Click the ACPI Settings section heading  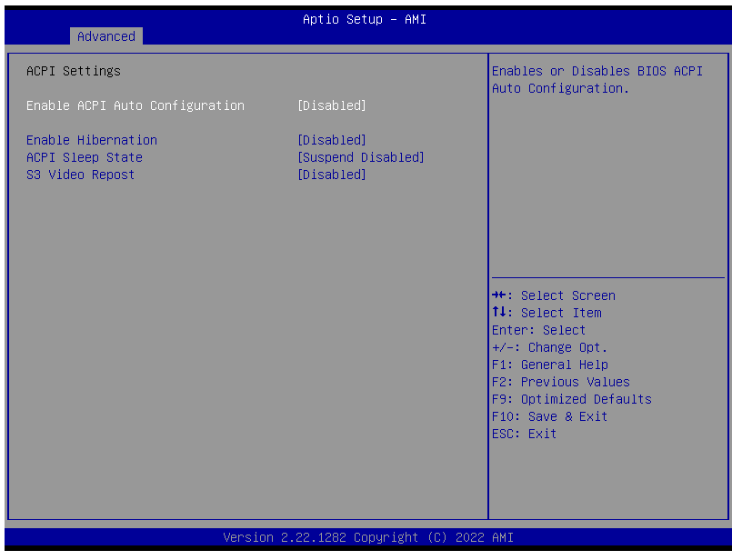coord(73,71)
